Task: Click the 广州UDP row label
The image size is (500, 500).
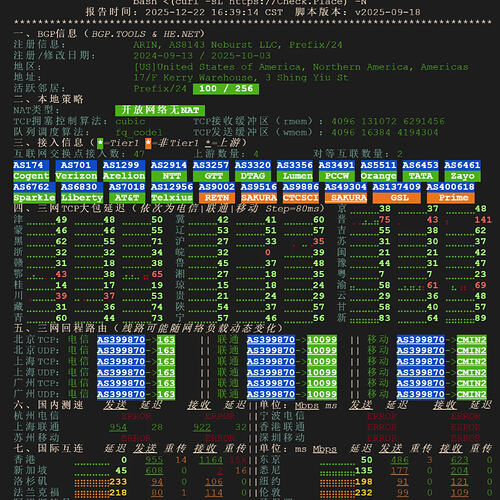Action: point(36,394)
